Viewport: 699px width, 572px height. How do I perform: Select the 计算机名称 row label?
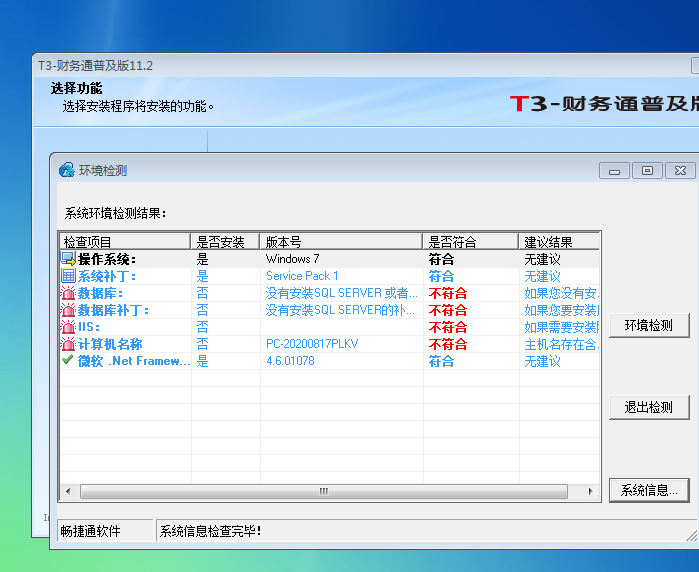(110, 344)
